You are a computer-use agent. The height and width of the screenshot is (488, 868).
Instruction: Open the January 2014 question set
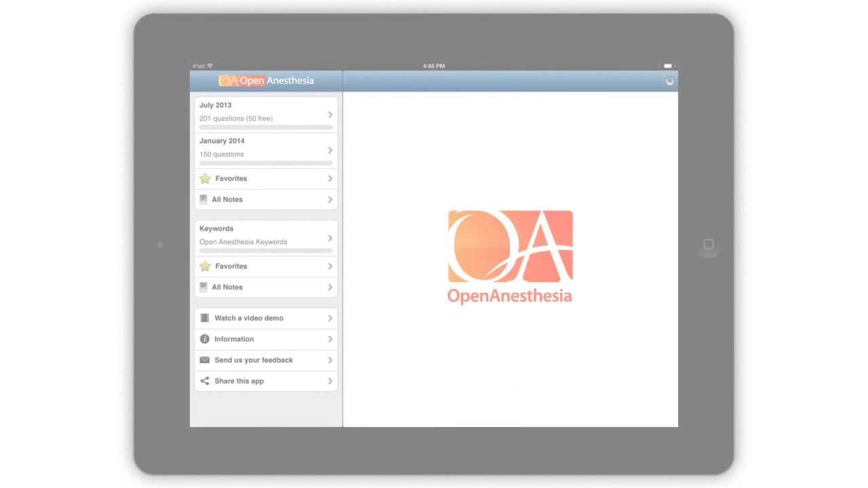tap(266, 150)
